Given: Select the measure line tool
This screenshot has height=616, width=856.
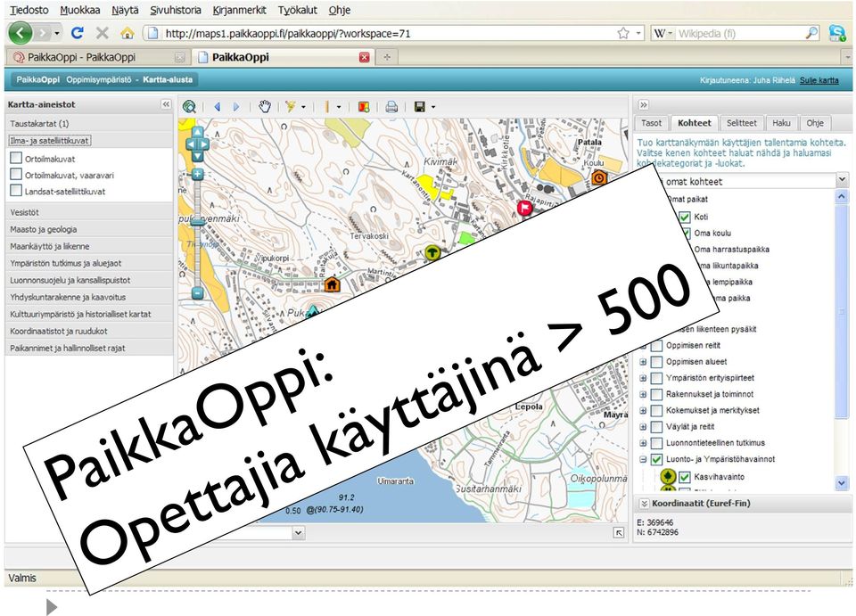Looking at the screenshot, I should click(327, 107).
